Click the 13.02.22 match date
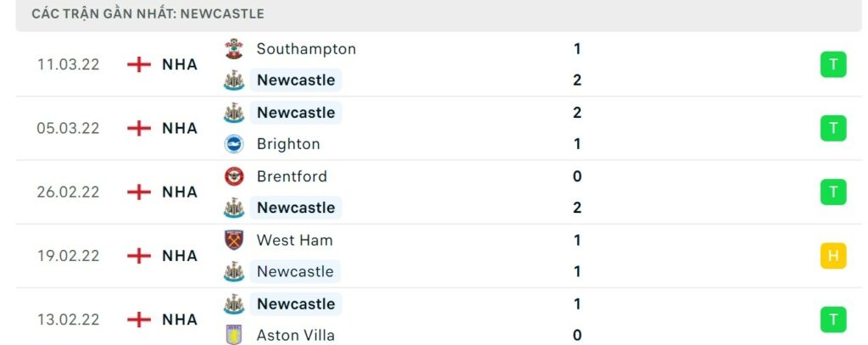The height and width of the screenshot is (345, 868). [x=68, y=320]
